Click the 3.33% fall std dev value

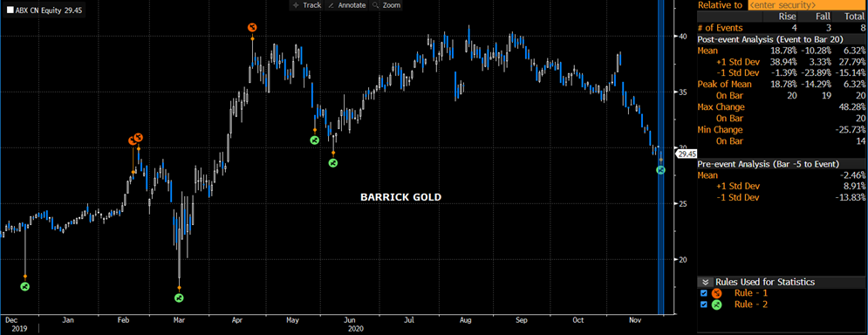tap(820, 61)
